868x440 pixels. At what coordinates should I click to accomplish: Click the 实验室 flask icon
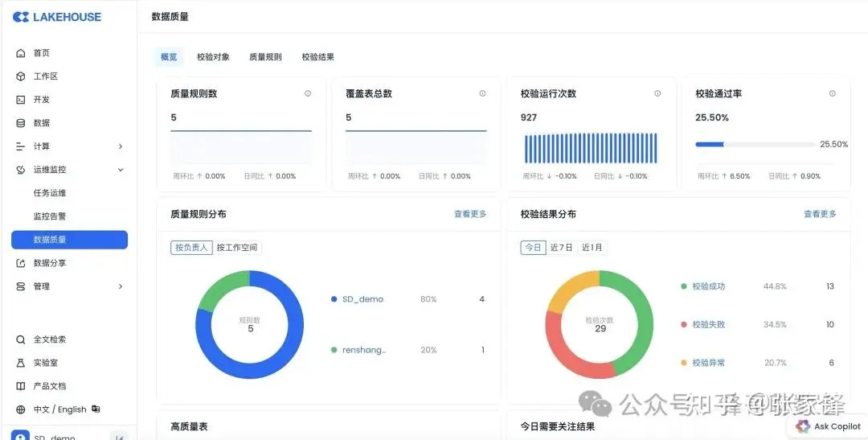(x=20, y=363)
